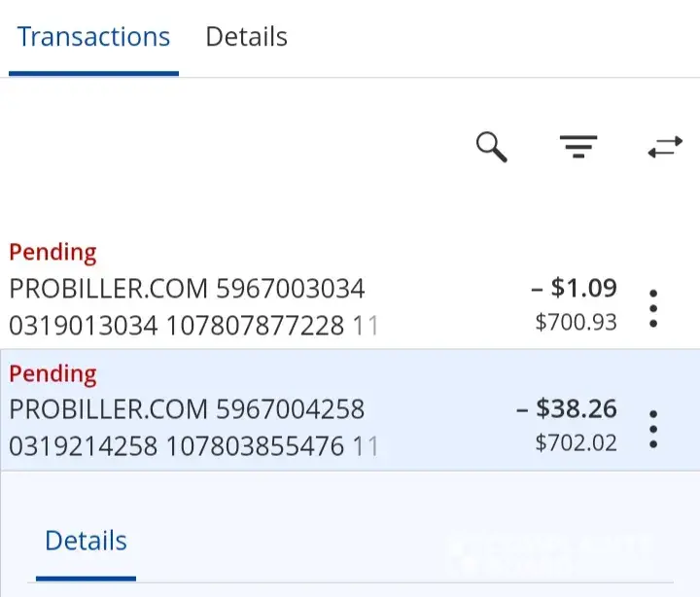The height and width of the screenshot is (597, 700).
Task: Switch to the top Details tab
Action: pos(246,37)
